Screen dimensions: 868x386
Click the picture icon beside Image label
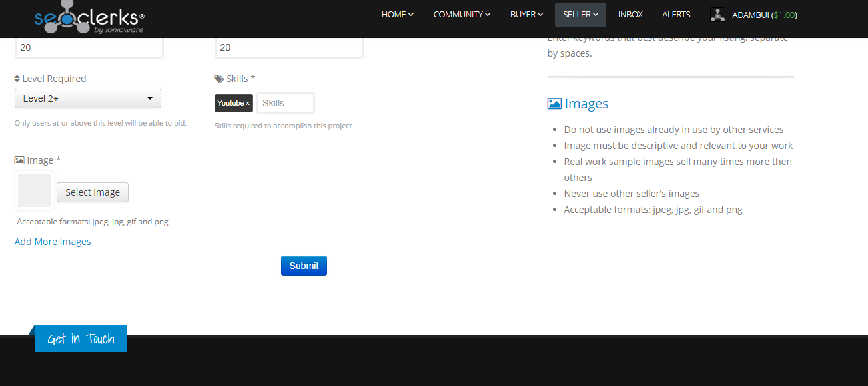[x=19, y=160]
